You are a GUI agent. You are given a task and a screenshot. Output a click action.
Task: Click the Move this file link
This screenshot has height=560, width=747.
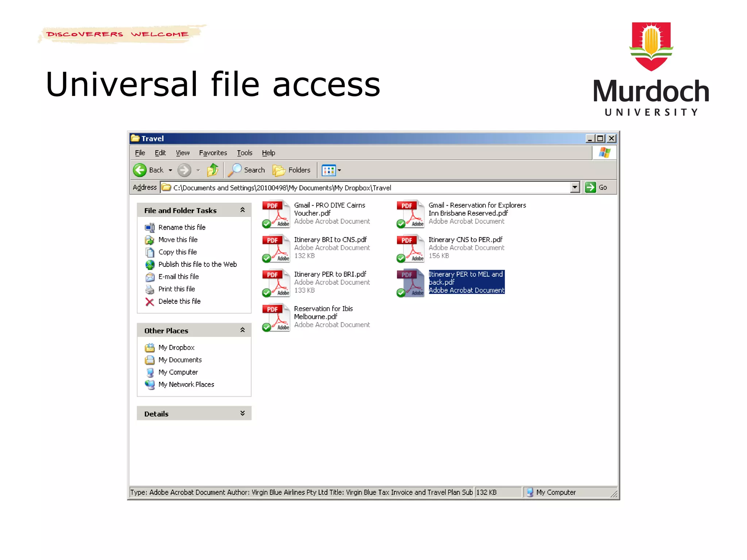[x=178, y=240]
